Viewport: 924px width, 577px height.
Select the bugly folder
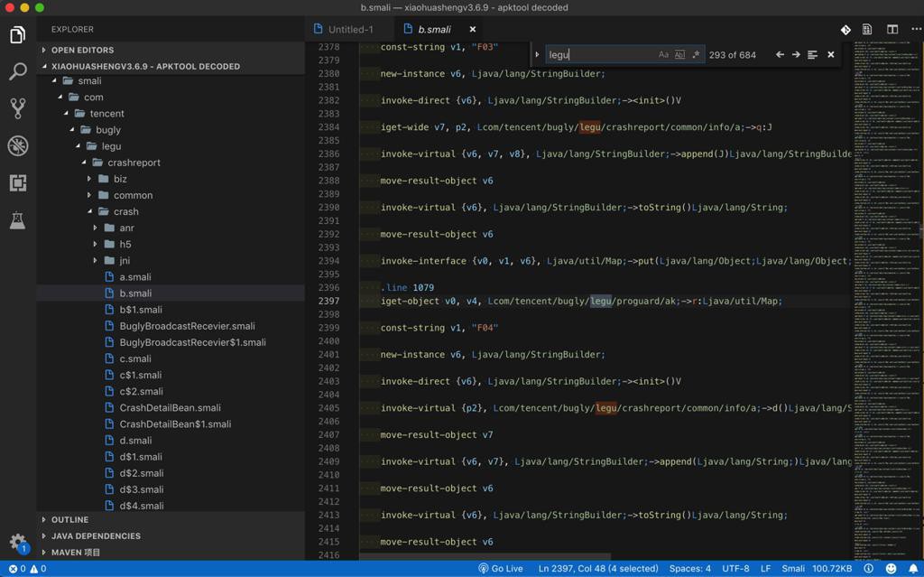[171, 130]
